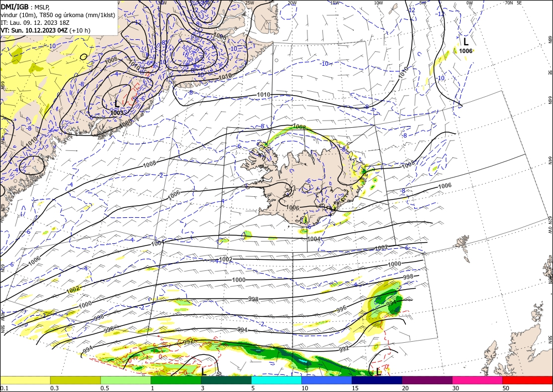Click the 'VT: Sun. 10.12.2023 04Z' valid time
This screenshot has height=392, width=553.
(34, 30)
